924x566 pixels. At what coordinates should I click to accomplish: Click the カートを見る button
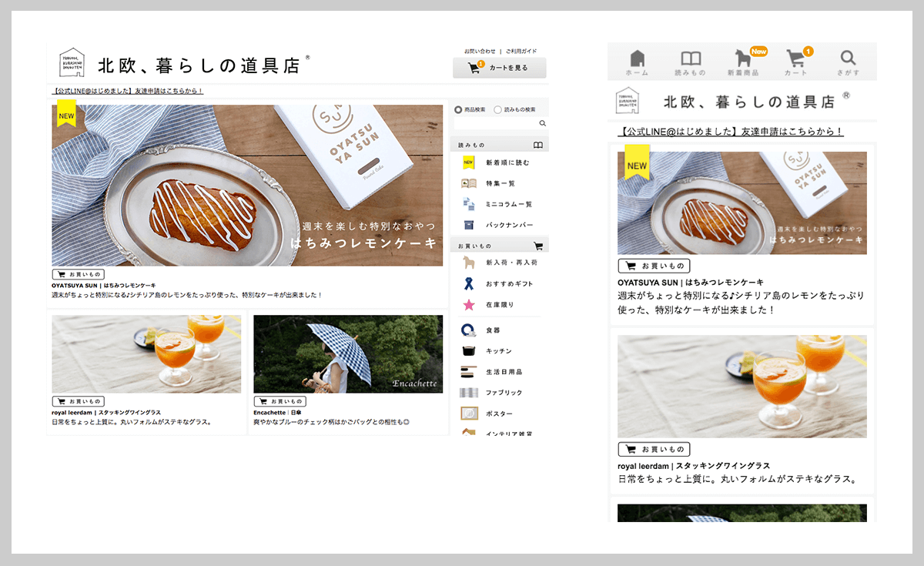click(x=500, y=68)
